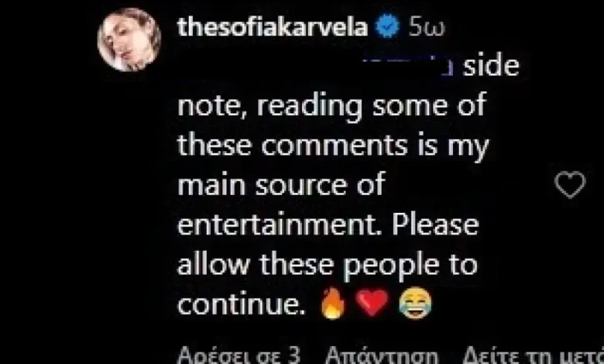Reply using the 'Απάντηση' button
Viewport: 604px width, 364px height.
[x=382, y=355]
